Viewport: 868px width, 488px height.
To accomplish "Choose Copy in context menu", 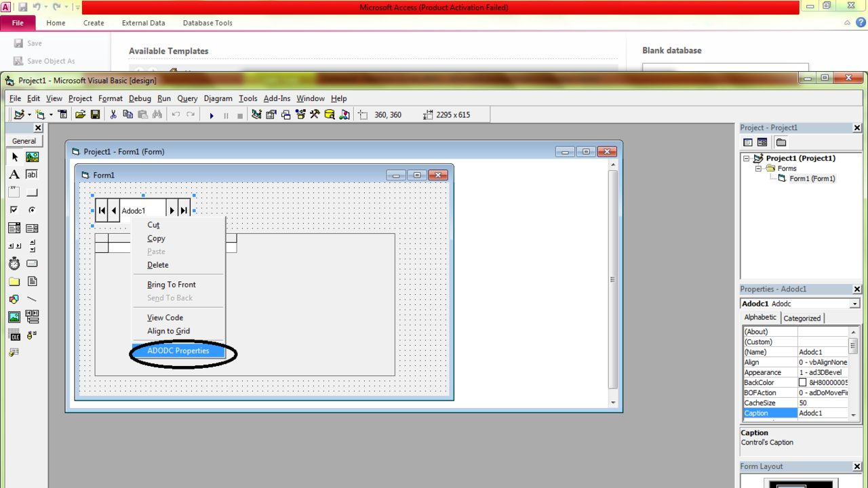I will point(156,238).
